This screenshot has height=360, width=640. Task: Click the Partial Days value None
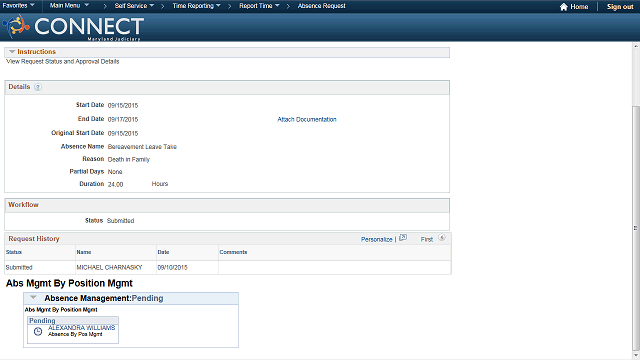tap(115, 172)
